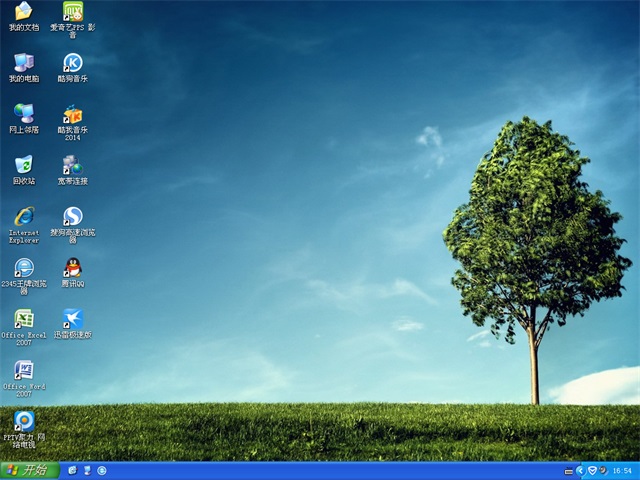This screenshot has height=480, width=640.
Task: Click the 酷狗音乐 blue K icon
Action: click(x=72, y=63)
